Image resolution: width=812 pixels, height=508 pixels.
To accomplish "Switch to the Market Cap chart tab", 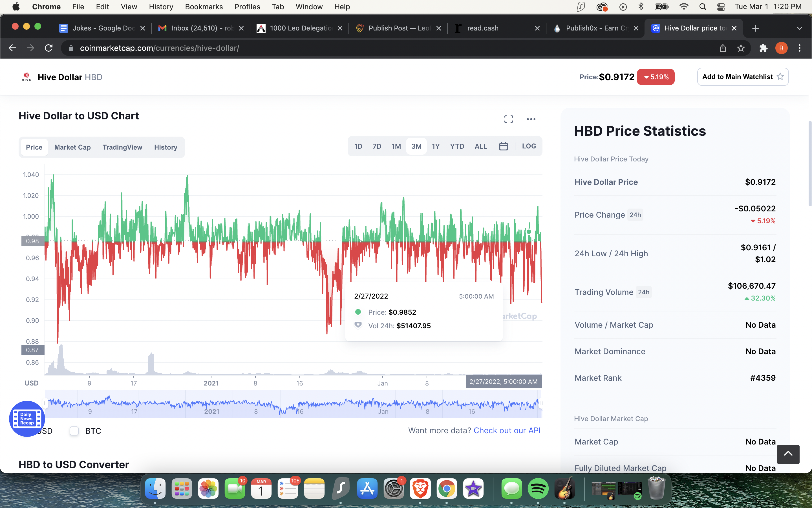I will (x=72, y=147).
